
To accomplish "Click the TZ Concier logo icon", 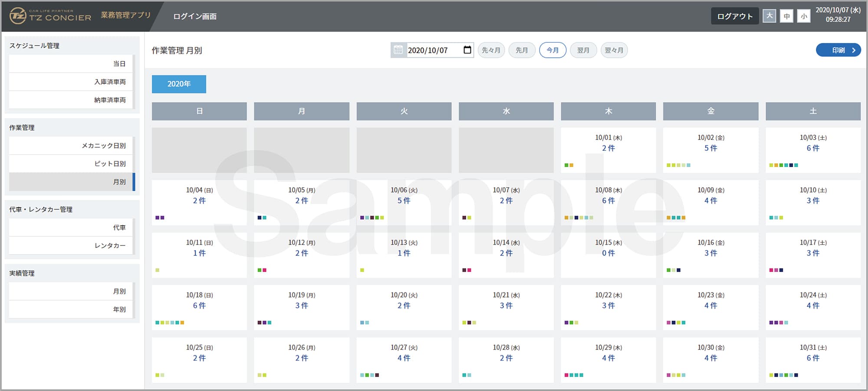I will pyautogui.click(x=18, y=16).
